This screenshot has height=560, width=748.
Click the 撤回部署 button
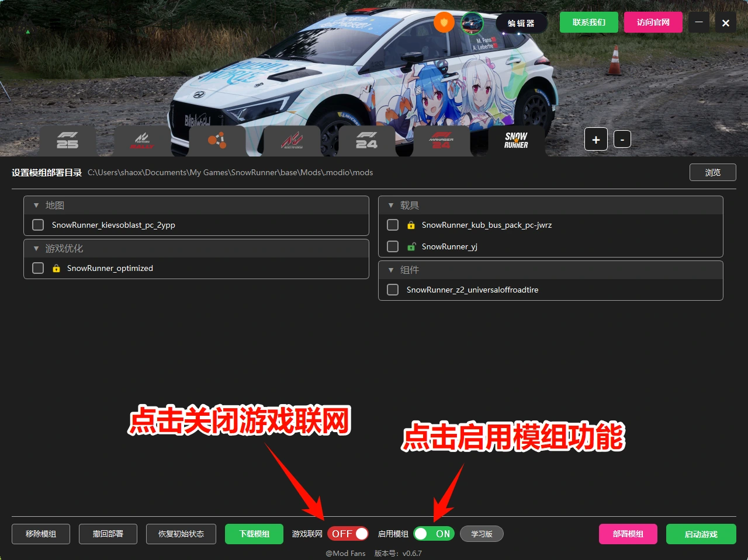(x=108, y=534)
